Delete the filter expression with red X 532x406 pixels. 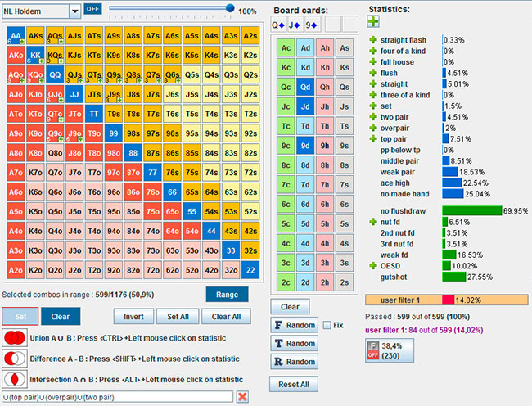(x=242, y=397)
